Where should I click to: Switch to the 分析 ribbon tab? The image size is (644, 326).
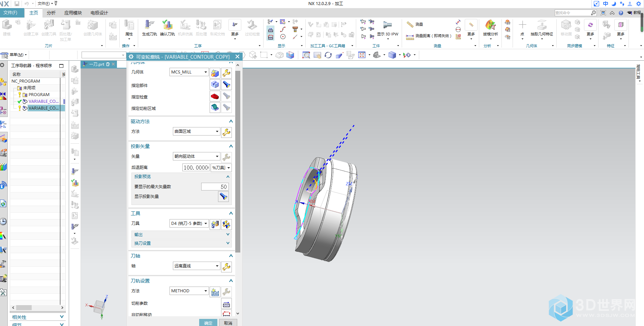point(51,13)
